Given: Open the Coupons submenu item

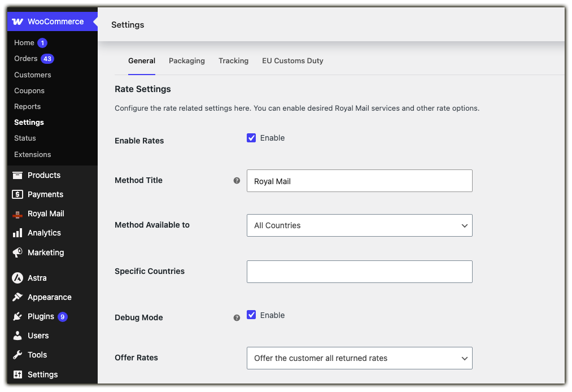Looking at the screenshot, I should click(x=29, y=91).
